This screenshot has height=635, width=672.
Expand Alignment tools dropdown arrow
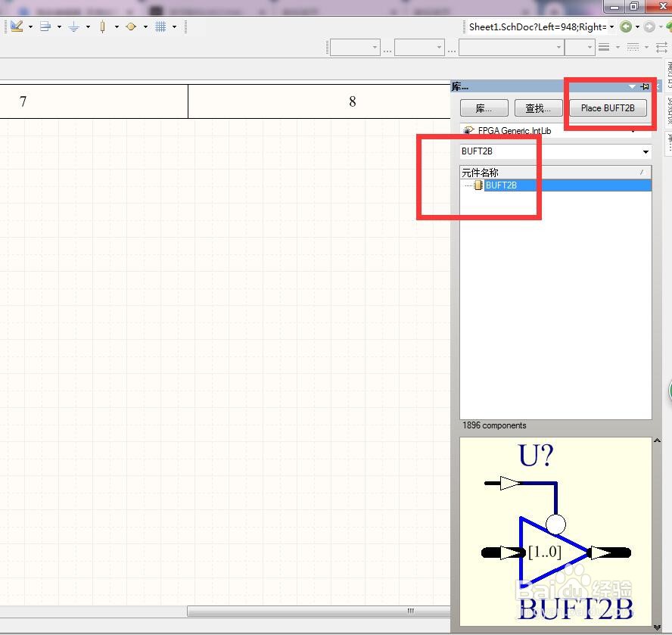59,26
